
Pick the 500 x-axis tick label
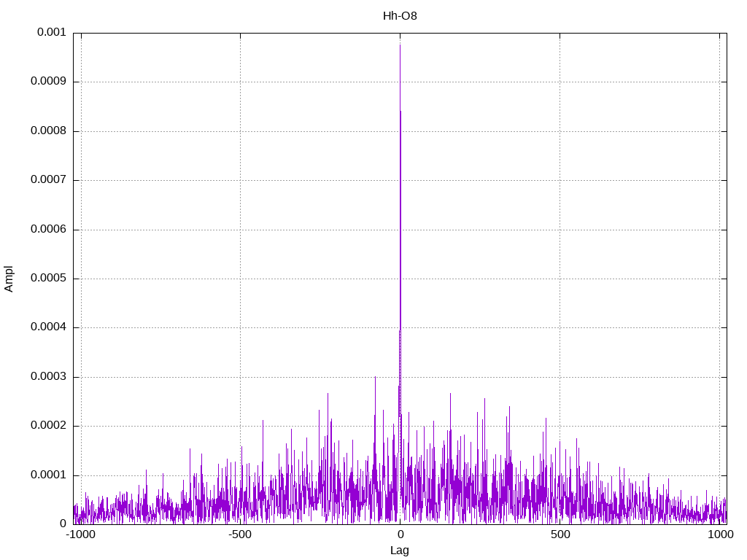pyautogui.click(x=560, y=535)
